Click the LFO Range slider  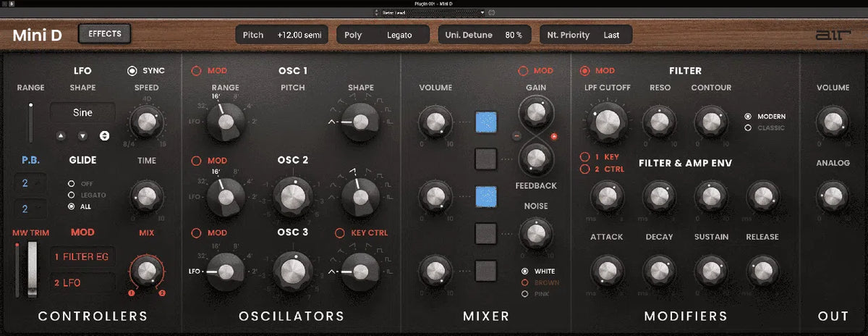pos(30,122)
